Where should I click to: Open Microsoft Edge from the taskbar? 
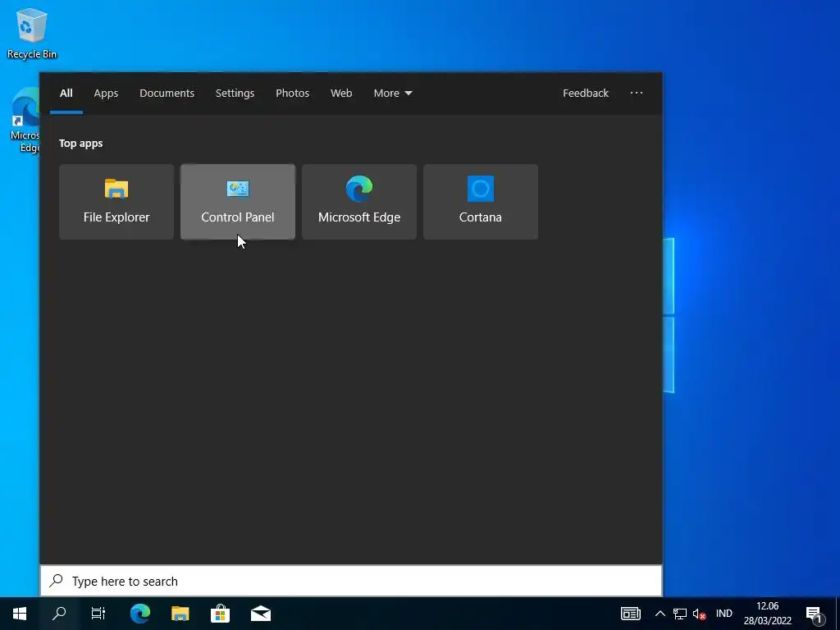(x=139, y=614)
